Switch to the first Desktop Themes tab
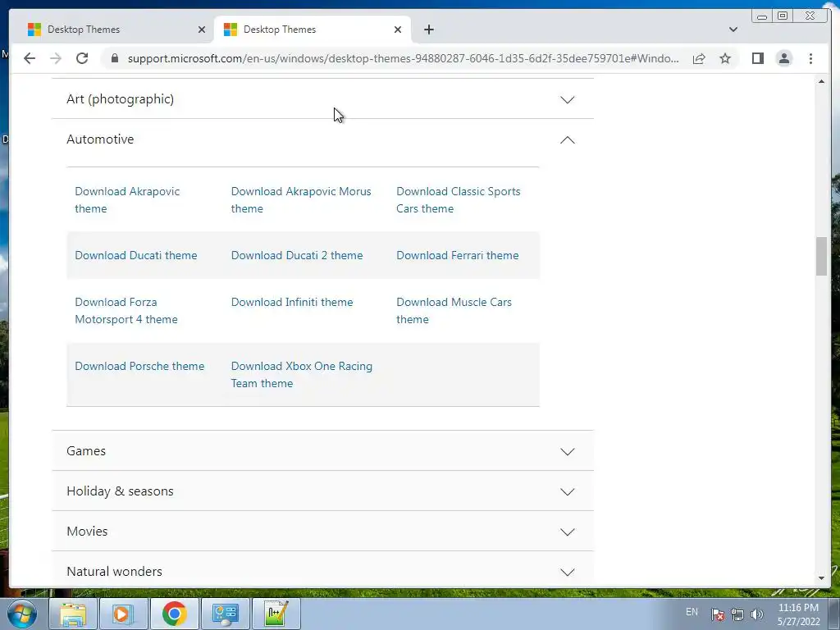 click(x=111, y=30)
